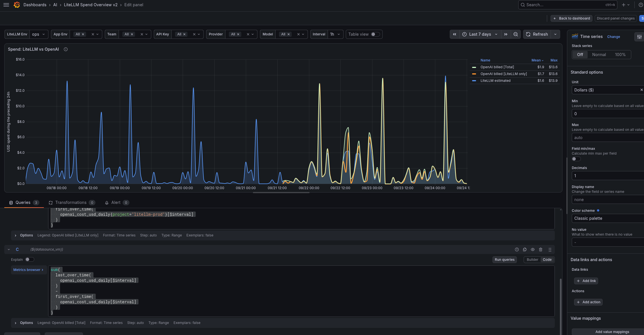Open the main navigation hamburger menu
Screen dimensions: 644x335
pyautogui.click(x=6, y=5)
